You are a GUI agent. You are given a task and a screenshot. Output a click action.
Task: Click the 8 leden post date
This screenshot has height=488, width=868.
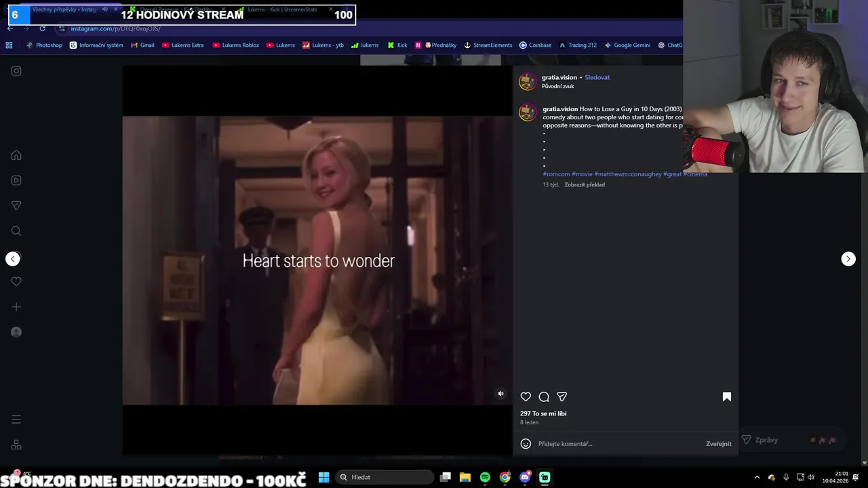click(x=529, y=422)
